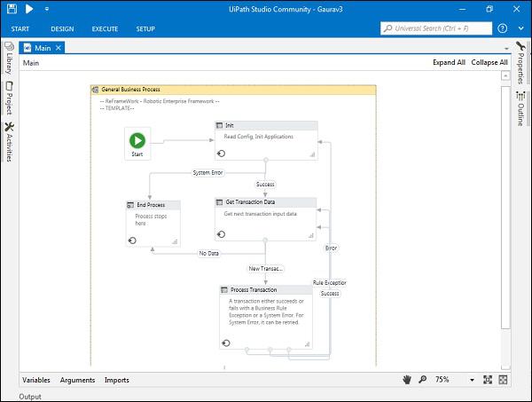Open the START ribbon tab
This screenshot has height=402, width=532.
pos(20,29)
